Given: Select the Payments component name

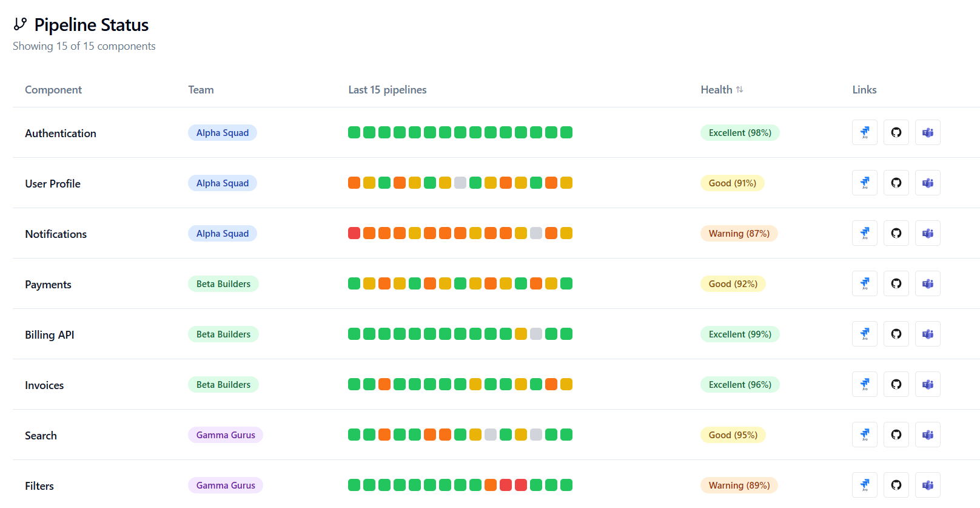Looking at the screenshot, I should point(48,285).
